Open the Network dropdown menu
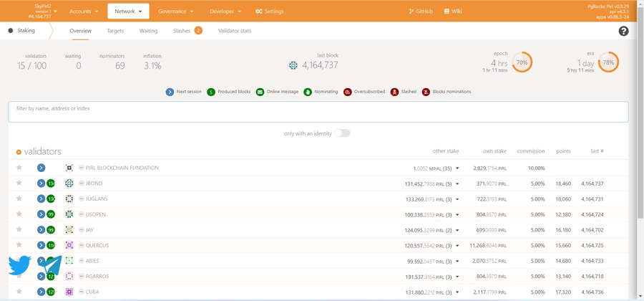 (129, 11)
